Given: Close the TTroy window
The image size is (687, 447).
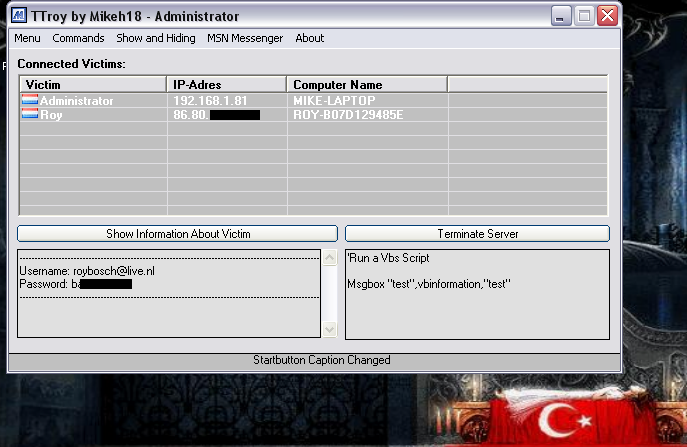Looking at the screenshot, I should click(x=607, y=16).
